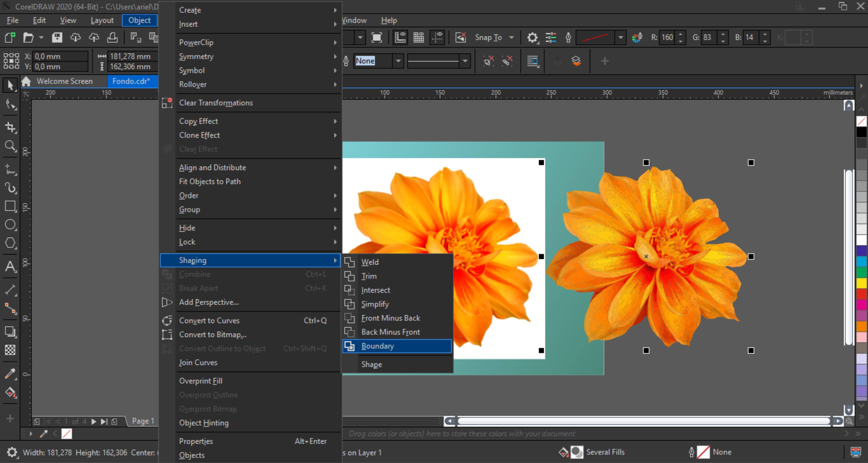This screenshot has width=868, height=463.
Task: Switch to Welcome Screen tab
Action: point(64,81)
